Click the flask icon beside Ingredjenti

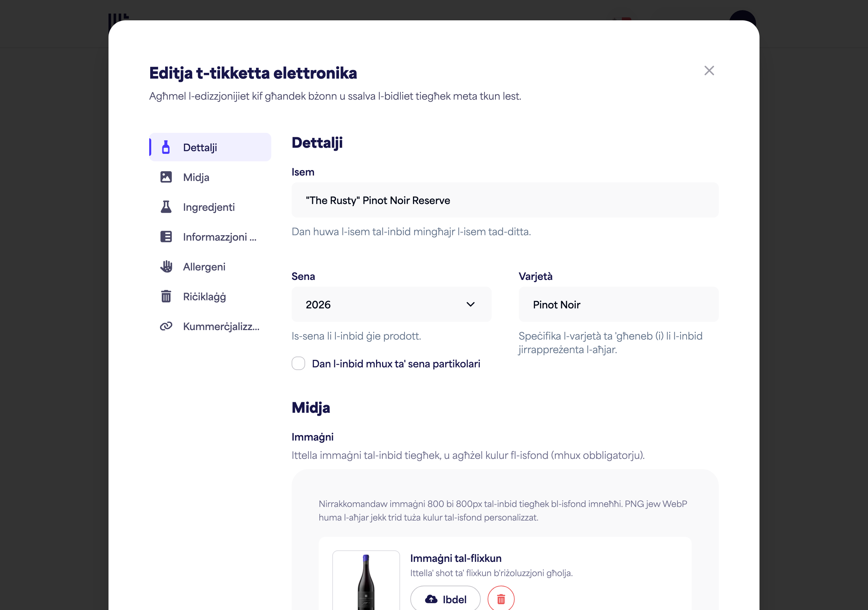pos(166,207)
